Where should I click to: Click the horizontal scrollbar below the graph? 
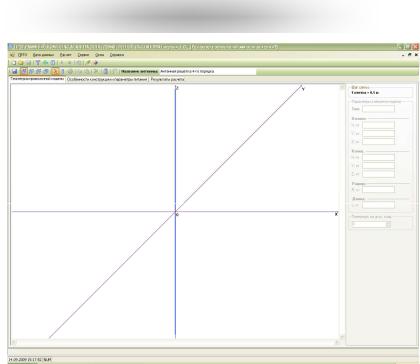tap(175, 342)
